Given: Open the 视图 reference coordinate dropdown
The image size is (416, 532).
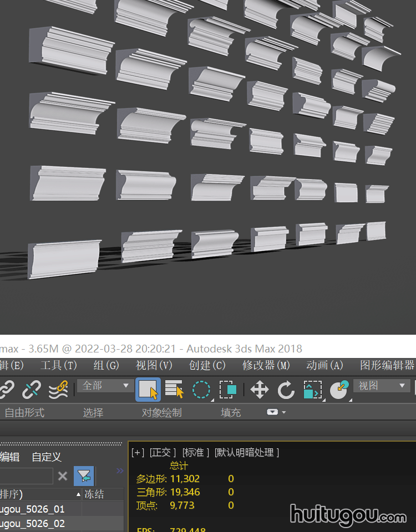Looking at the screenshot, I should (x=382, y=386).
